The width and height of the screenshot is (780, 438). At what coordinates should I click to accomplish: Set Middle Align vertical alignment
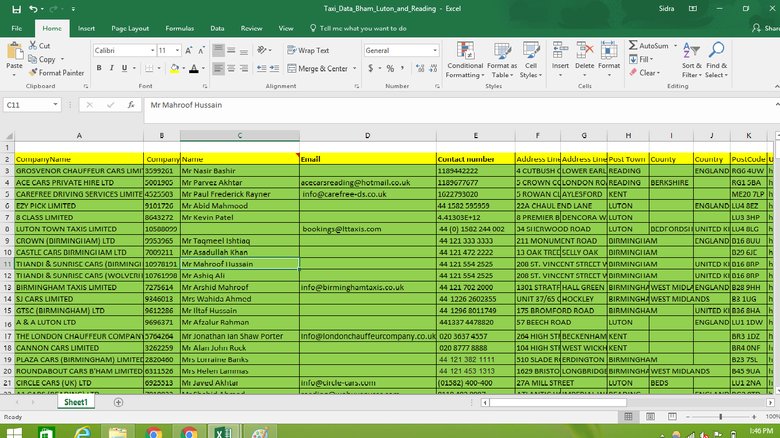coord(231,50)
